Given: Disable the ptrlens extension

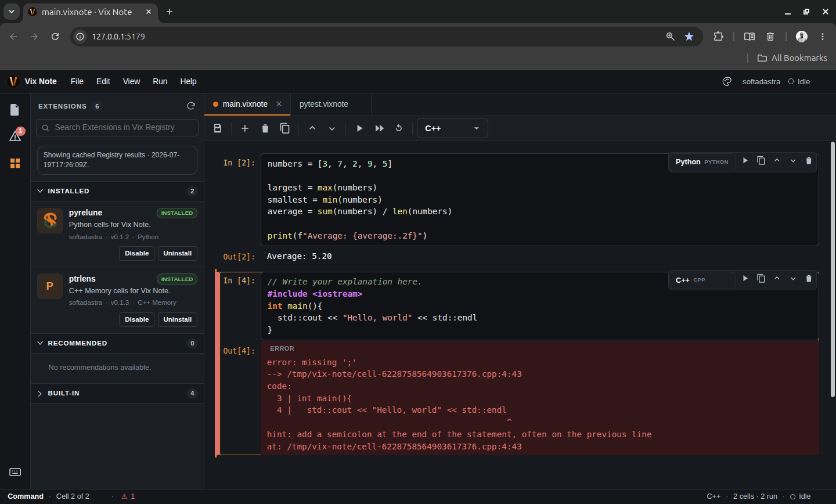Looking at the screenshot, I should [x=136, y=319].
